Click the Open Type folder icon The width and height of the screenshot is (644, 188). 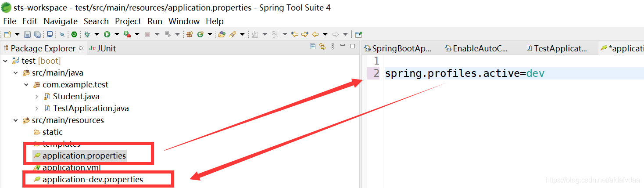pos(222,34)
